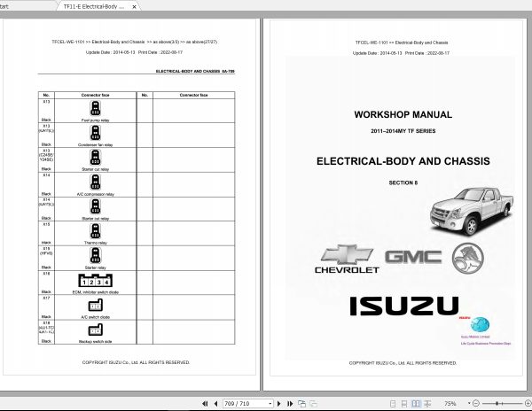Screen dimensions: 532x411
Task: Switch to single page view
Action: pyautogui.click(x=393, y=404)
